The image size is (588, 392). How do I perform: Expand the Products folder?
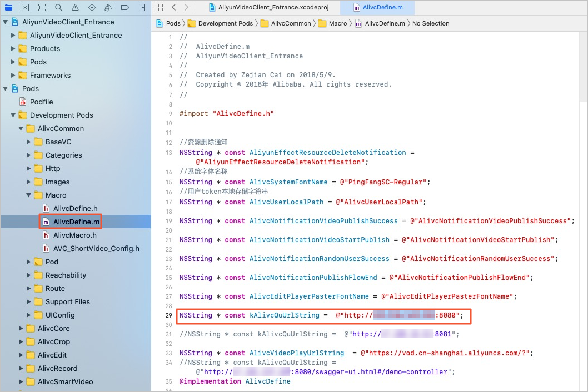13,49
